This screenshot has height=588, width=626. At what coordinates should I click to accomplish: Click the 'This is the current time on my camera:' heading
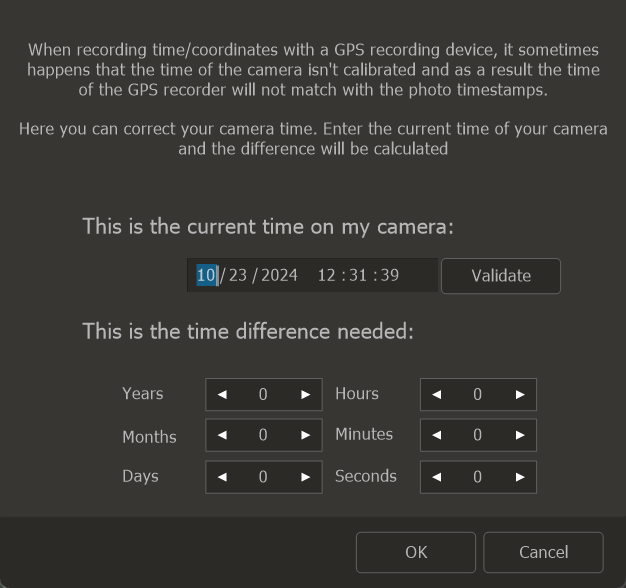[x=268, y=227]
